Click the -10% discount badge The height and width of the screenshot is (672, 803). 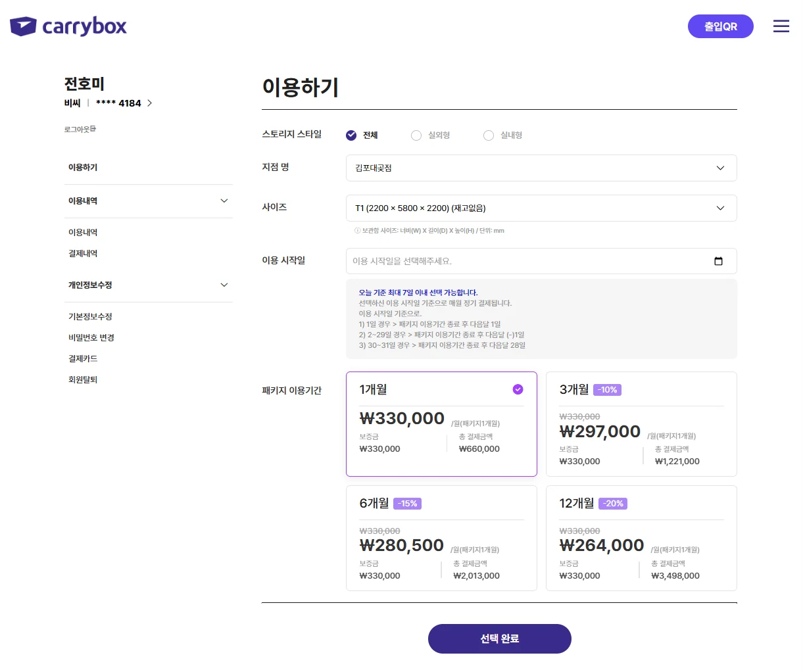(608, 390)
